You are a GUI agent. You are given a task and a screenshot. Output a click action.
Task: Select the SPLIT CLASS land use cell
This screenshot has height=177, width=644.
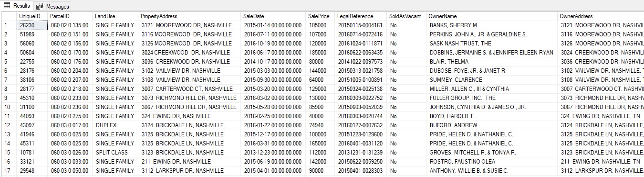tap(115, 153)
